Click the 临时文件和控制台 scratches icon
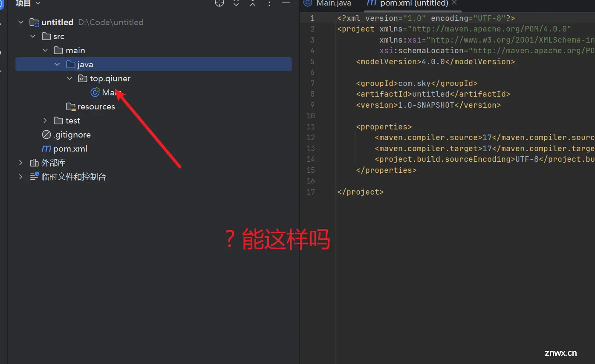This screenshot has width=595, height=364. click(35, 177)
